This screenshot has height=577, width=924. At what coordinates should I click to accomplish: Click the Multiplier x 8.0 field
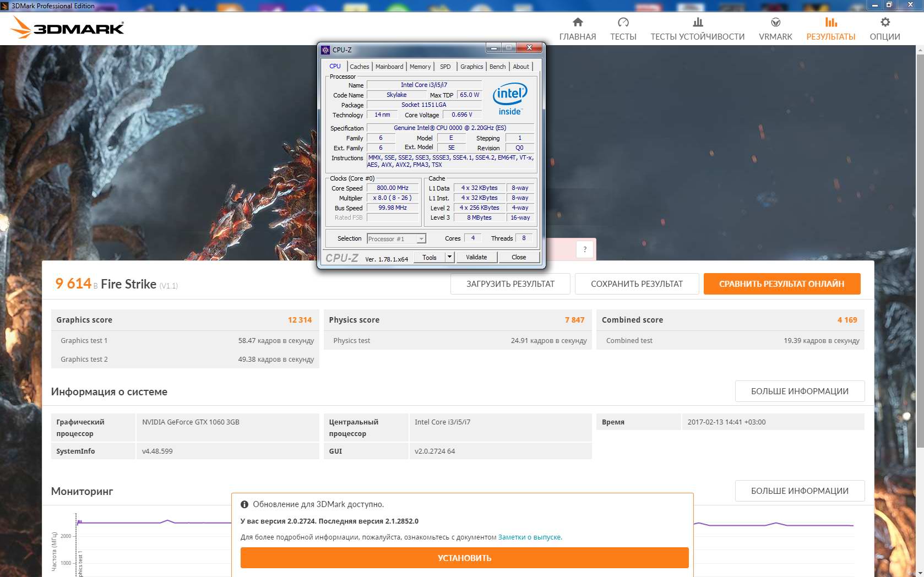click(x=393, y=198)
